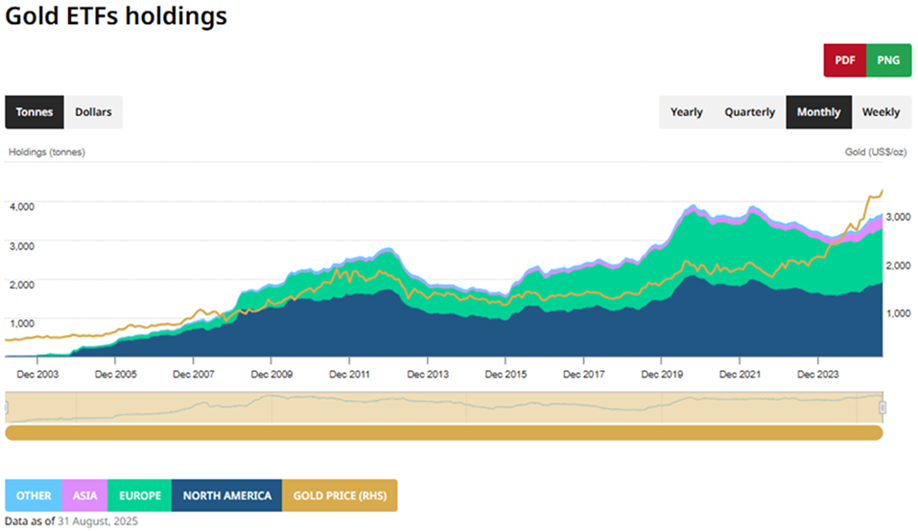Choose the Monthly frequency view
The image size is (918, 531).
click(818, 112)
